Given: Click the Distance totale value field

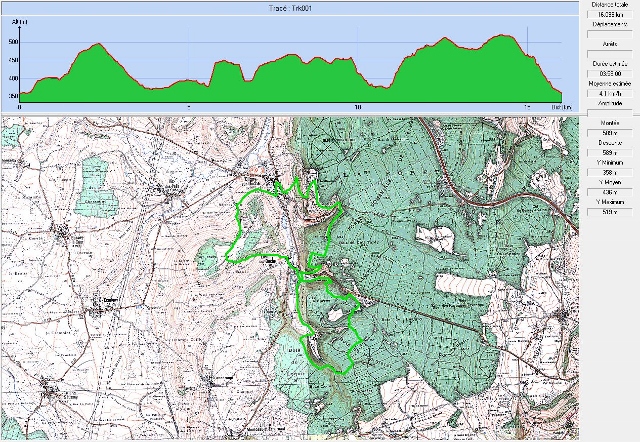Looking at the screenshot, I should click(608, 15).
